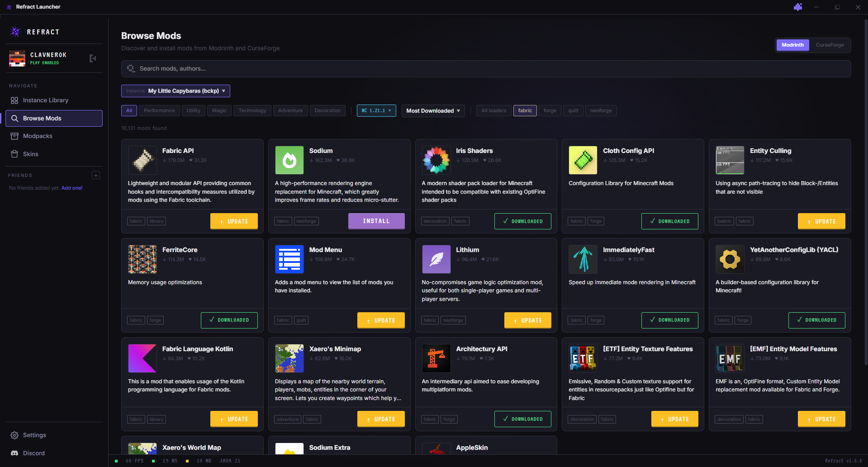Screen dimensions: 868x467
Task: Filter by Magic category
Action: (219, 111)
